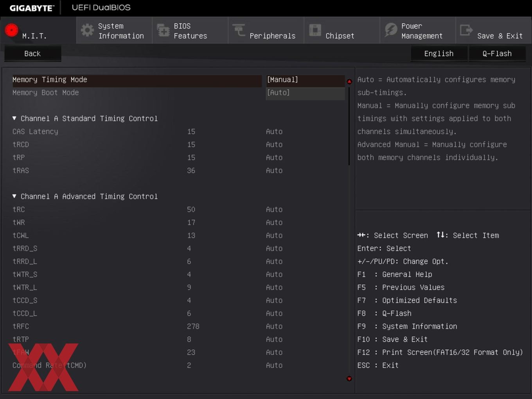Click the tWR Auto setting
Image resolution: width=532 pixels, height=399 pixels.
(274, 222)
